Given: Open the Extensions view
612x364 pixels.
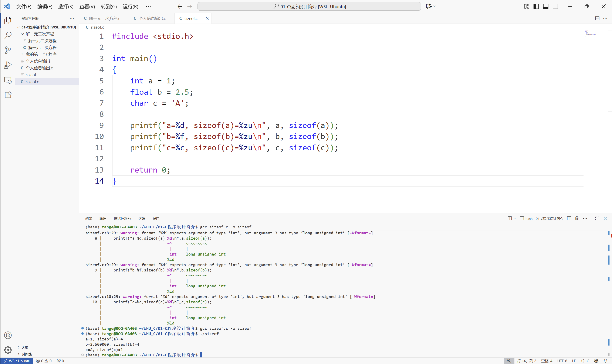Looking at the screenshot, I should 8,95.
